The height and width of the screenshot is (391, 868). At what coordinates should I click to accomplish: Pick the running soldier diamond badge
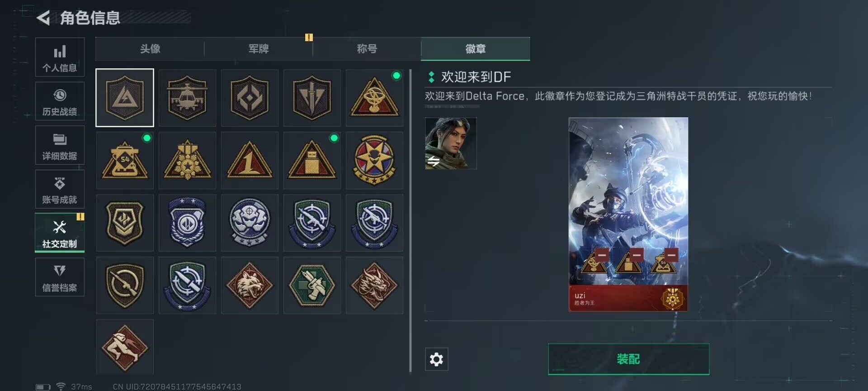[x=125, y=347]
